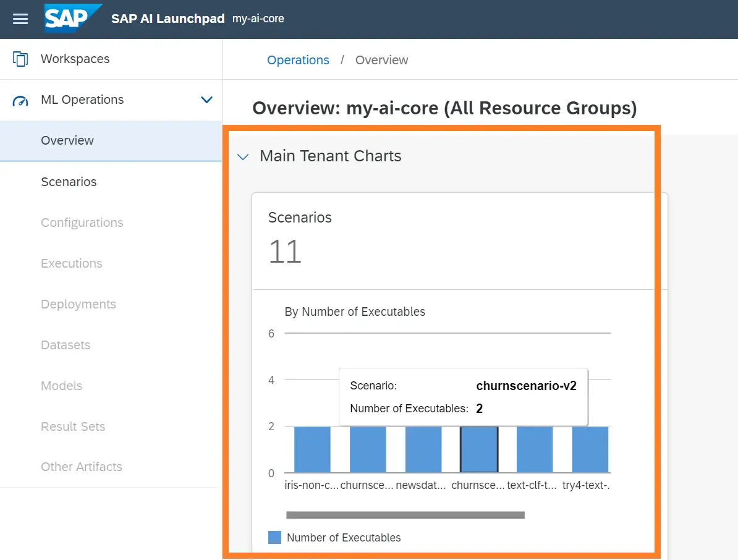Open Executions in the sidebar
This screenshot has height=560, width=738.
pos(111,263)
